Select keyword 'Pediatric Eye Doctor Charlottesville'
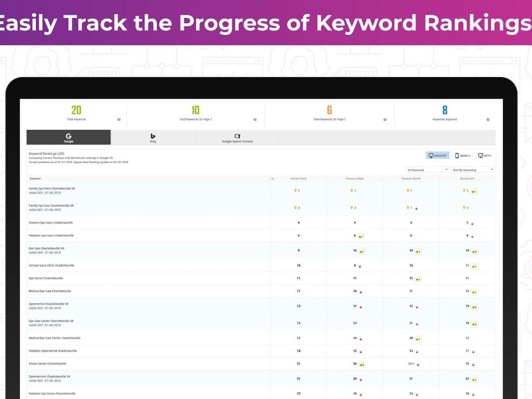This screenshot has height=399, width=532. tap(52, 393)
